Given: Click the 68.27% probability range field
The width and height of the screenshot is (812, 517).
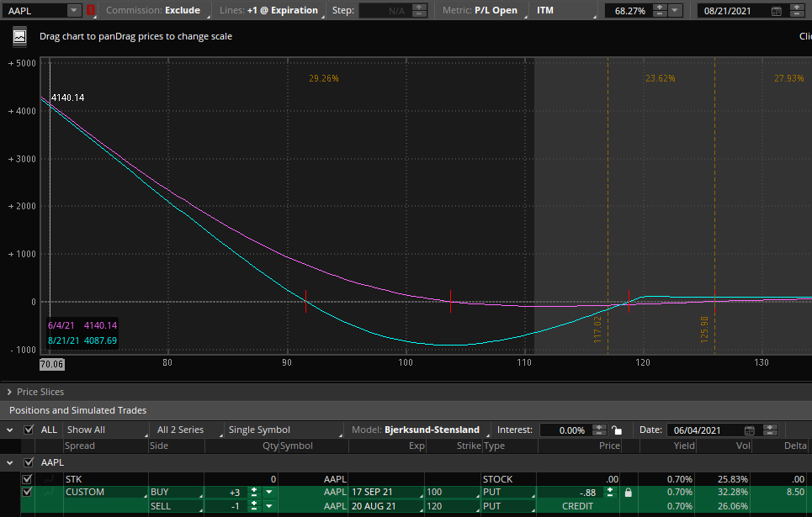Looking at the screenshot, I should click(x=629, y=10).
